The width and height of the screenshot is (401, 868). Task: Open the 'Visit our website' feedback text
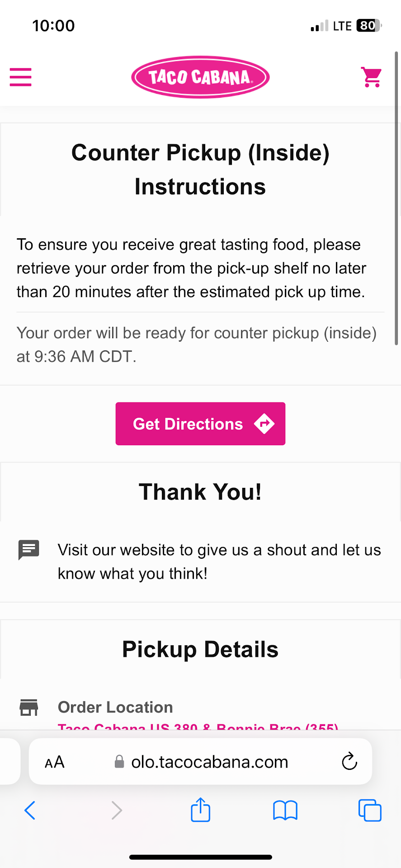[219, 561]
